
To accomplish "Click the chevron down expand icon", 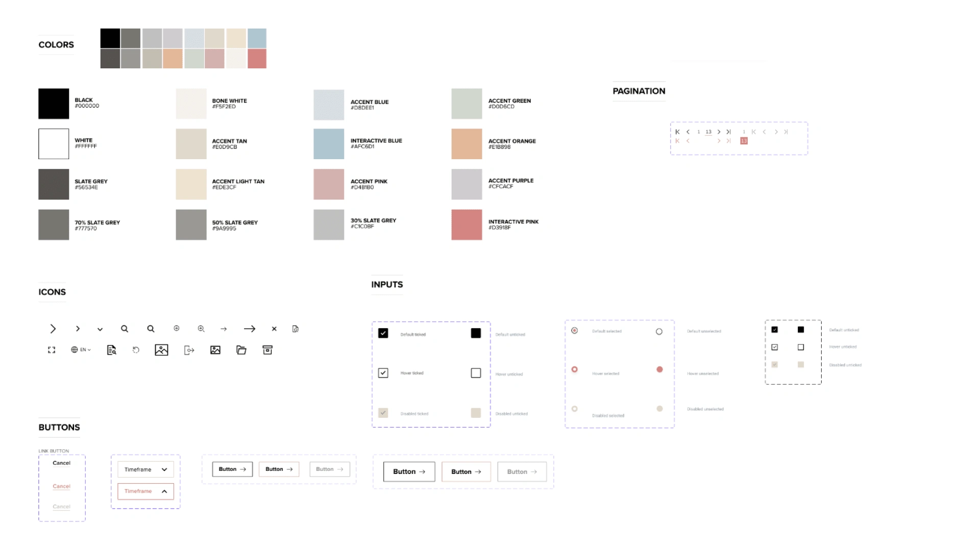I will coord(100,329).
